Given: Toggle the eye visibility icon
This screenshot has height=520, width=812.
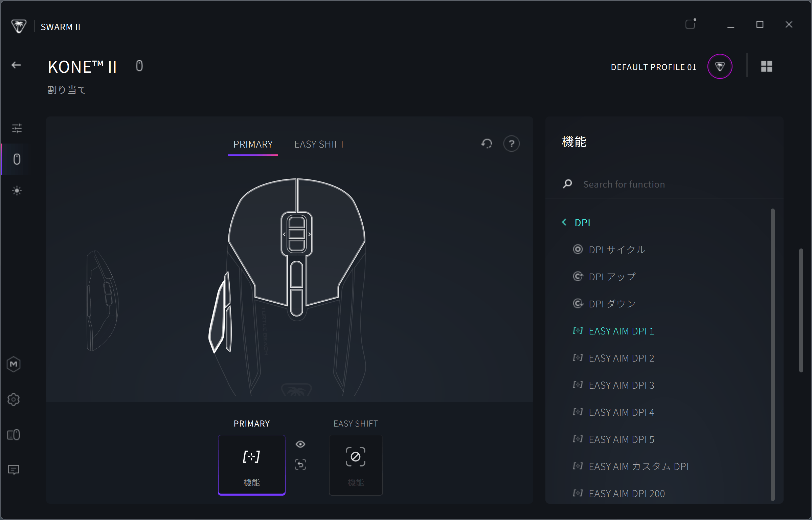Looking at the screenshot, I should click(x=300, y=444).
